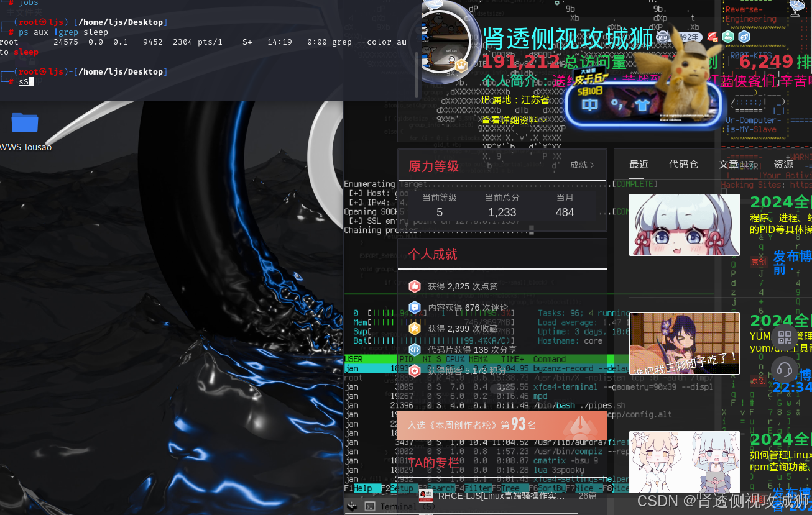Switch to the 代码仓 tab
The image size is (812, 515).
684,164
